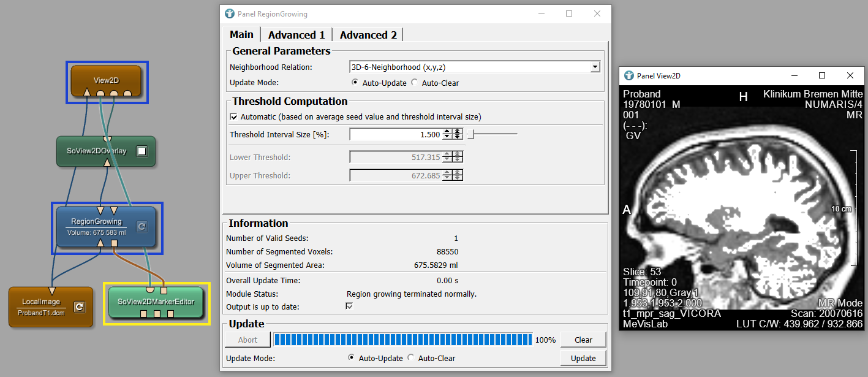Image resolution: width=868 pixels, height=377 pixels.
Task: Toggle the Automatic threshold checkbox
Action: click(x=233, y=116)
